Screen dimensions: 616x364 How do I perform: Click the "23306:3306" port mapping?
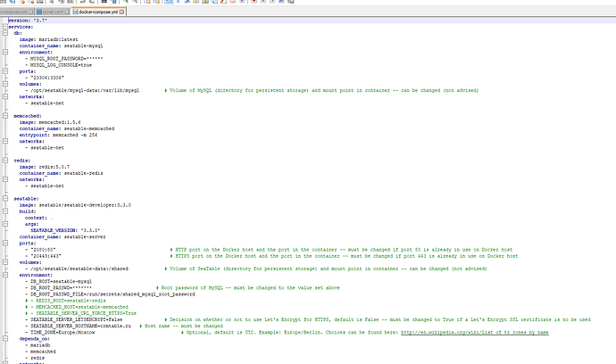click(47, 78)
